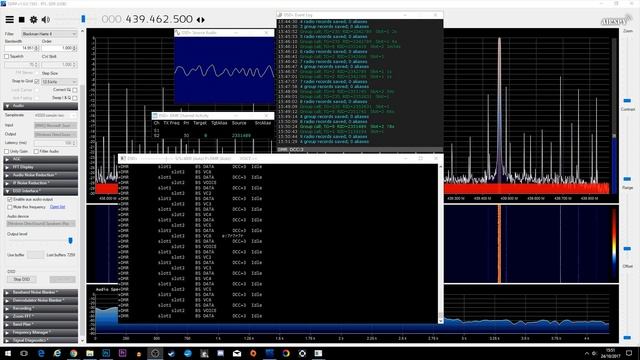Image resolution: width=640 pixels, height=360 pixels.
Task: Open the audio Output device dropdown
Action: click(55, 134)
